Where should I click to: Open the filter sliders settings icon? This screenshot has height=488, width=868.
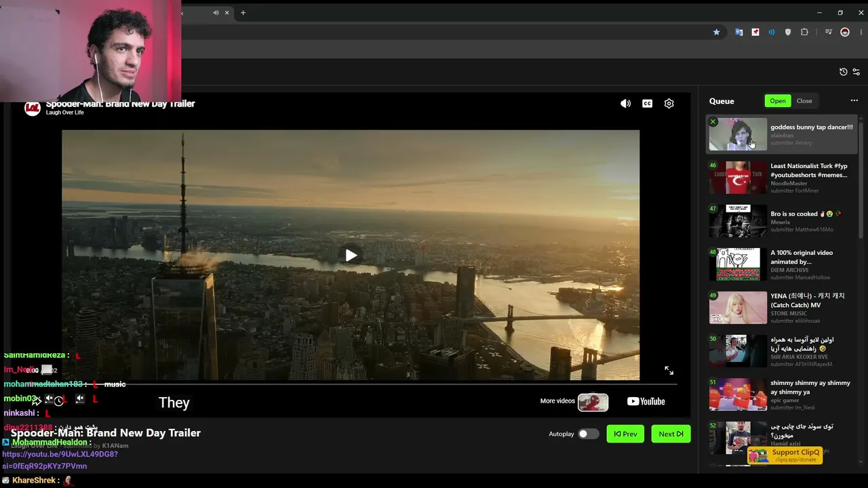(856, 72)
